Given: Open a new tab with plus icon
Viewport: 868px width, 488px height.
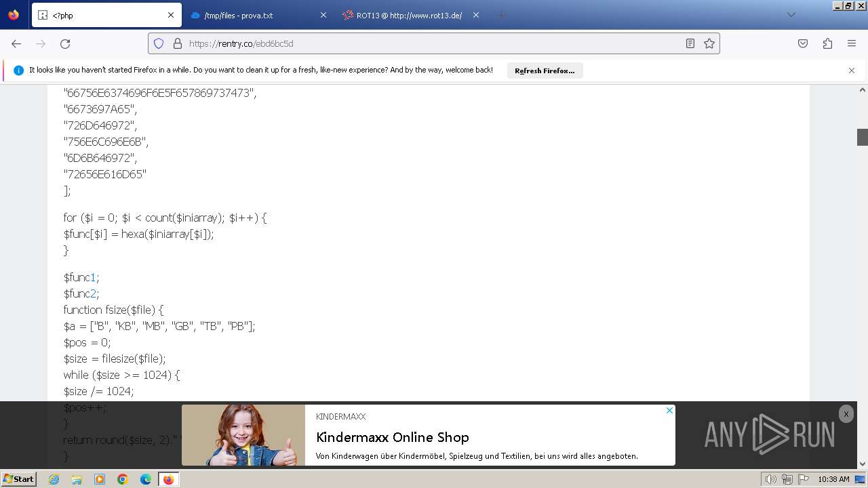Looking at the screenshot, I should (x=501, y=15).
